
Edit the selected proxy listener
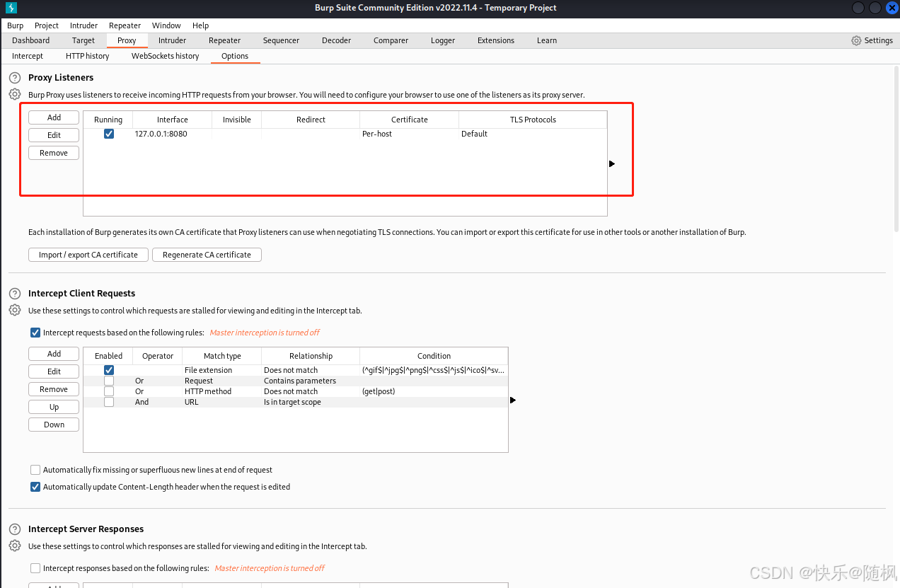[54, 135]
